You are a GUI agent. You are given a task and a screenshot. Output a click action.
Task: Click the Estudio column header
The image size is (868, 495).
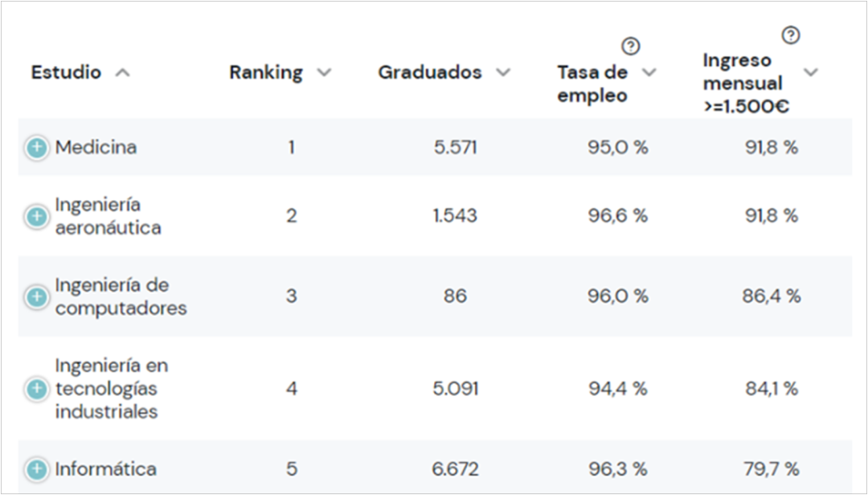tap(66, 72)
